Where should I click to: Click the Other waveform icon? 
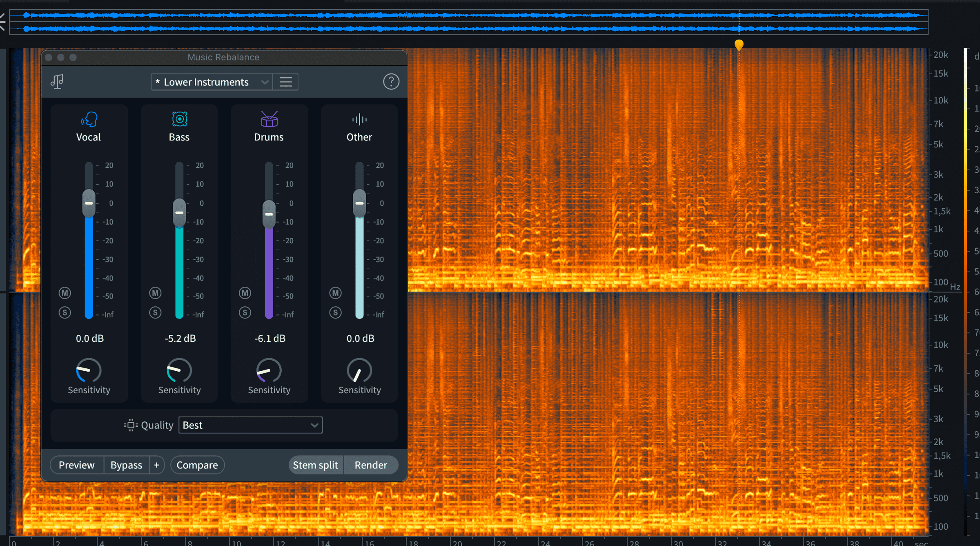pos(359,119)
